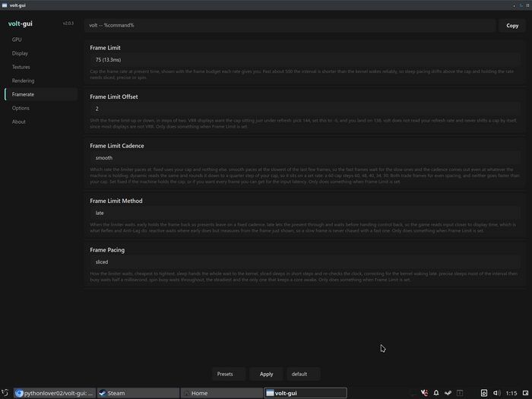
Task: Click the Chromium icon on browser task
Action: coord(19,393)
